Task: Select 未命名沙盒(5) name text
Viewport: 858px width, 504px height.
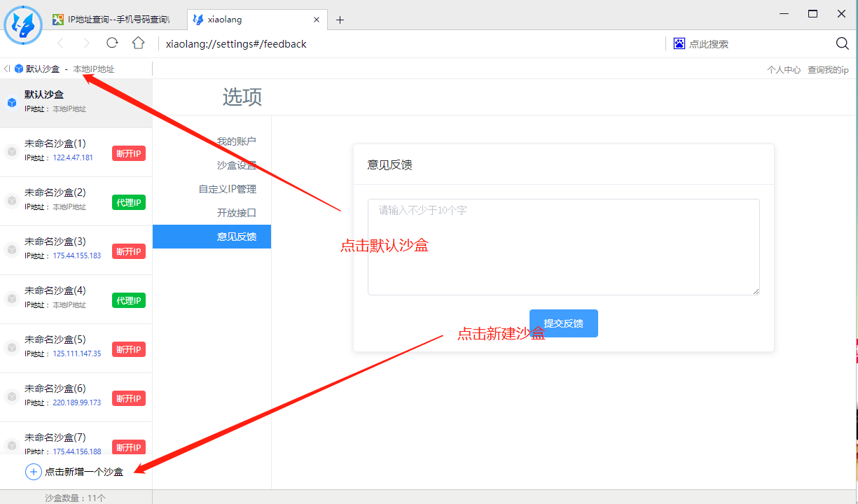Action: 55,339
